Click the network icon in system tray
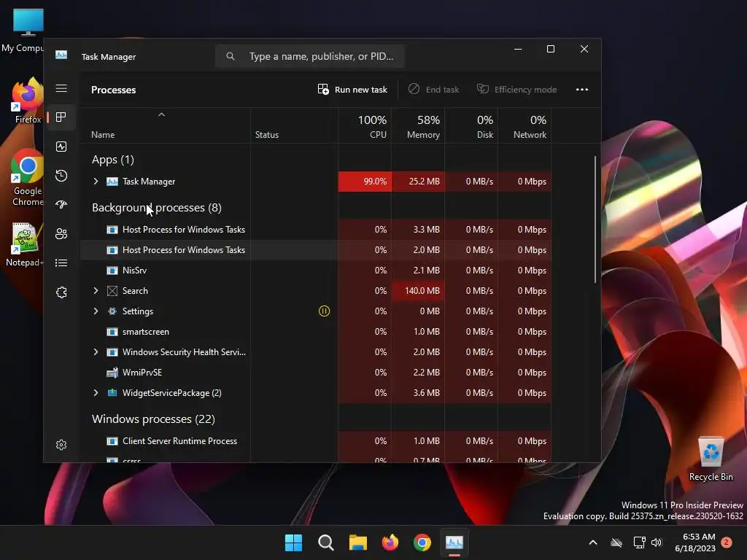Image resolution: width=747 pixels, height=560 pixels. point(639,542)
